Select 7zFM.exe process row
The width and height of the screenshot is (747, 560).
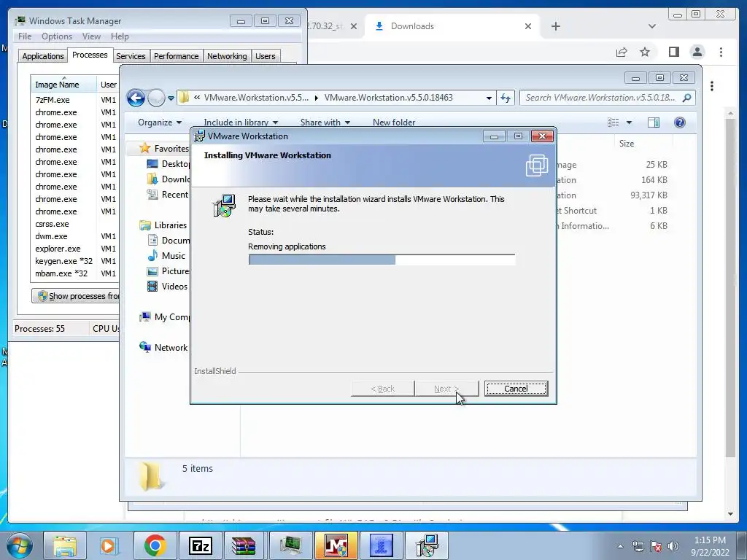[x=53, y=100]
